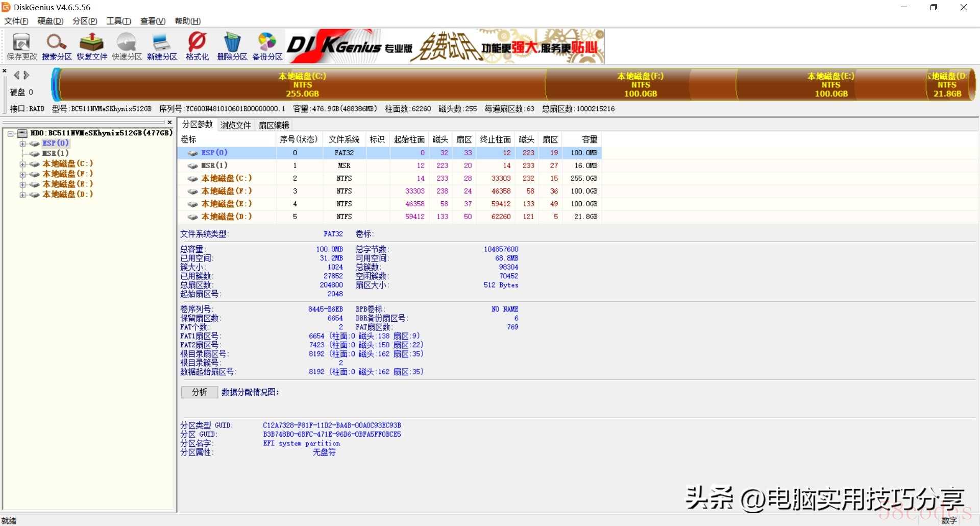Click the 卷标 column header
This screenshot has height=526, width=980.
click(x=227, y=139)
